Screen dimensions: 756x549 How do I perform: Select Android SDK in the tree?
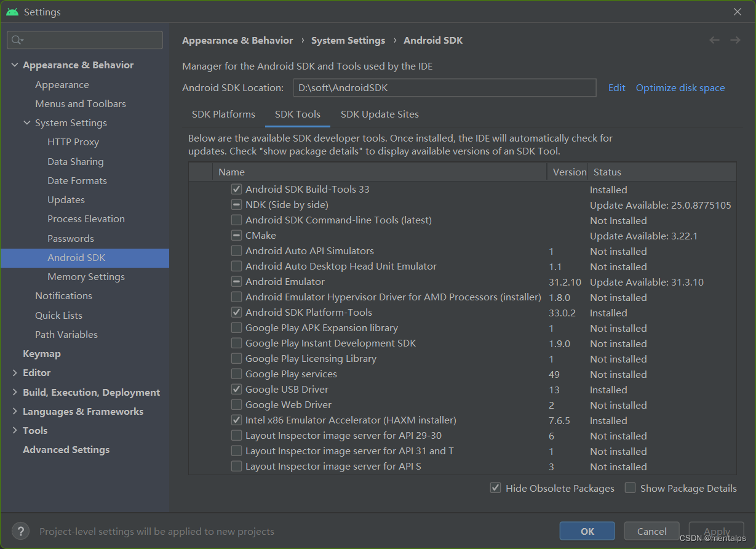[85, 257]
